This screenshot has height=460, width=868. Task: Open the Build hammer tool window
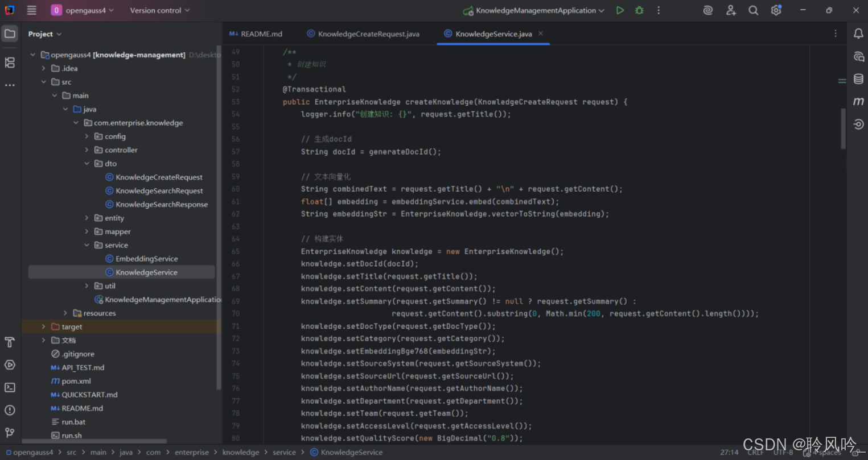(x=10, y=342)
